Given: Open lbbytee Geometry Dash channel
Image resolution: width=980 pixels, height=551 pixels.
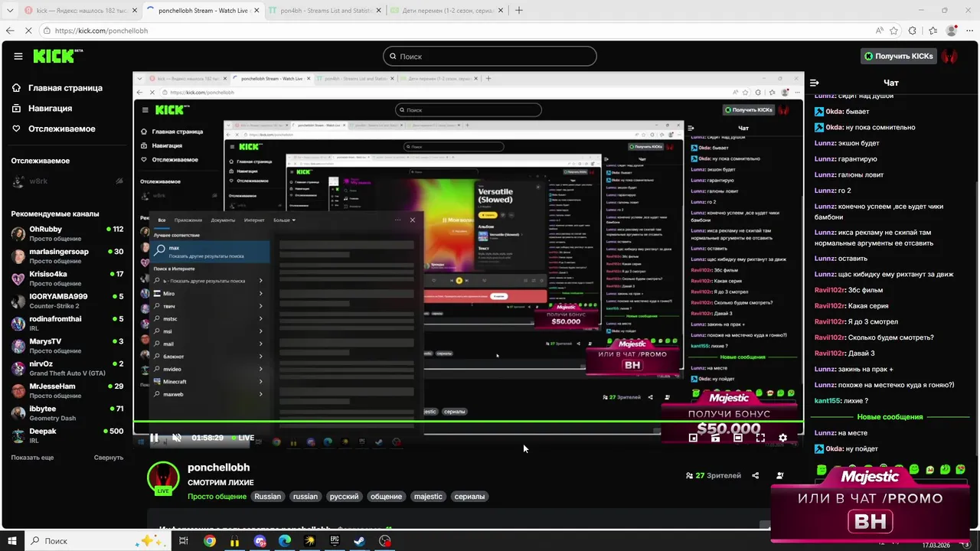Looking at the screenshot, I should pyautogui.click(x=67, y=413).
